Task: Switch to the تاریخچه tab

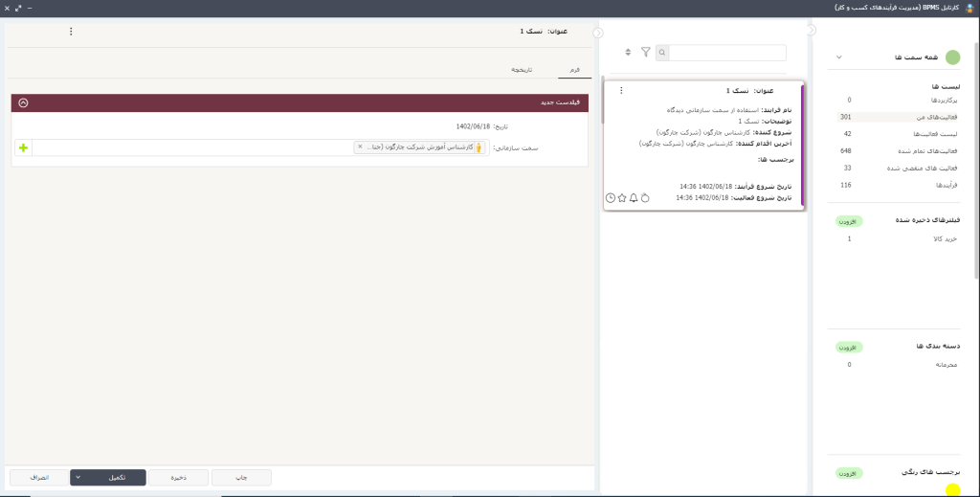Action: click(521, 71)
